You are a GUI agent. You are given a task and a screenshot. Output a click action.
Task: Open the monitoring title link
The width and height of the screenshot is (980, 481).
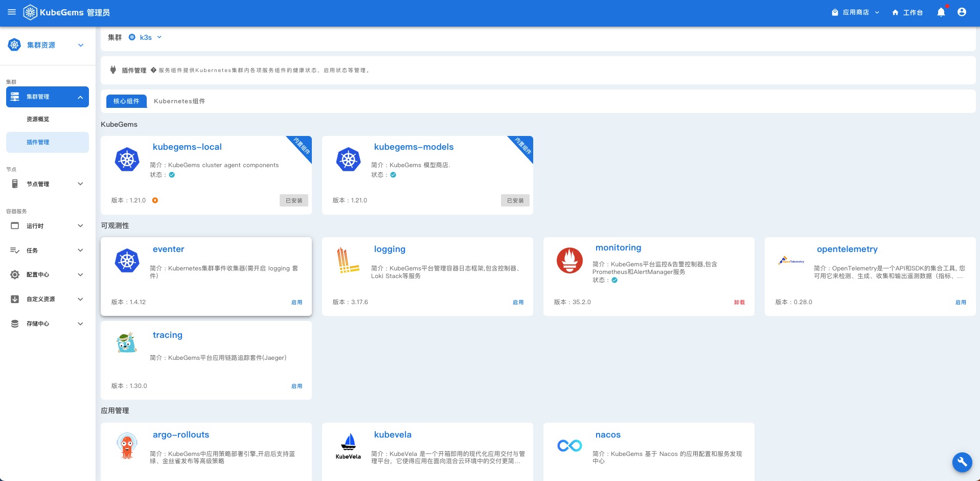pos(618,247)
